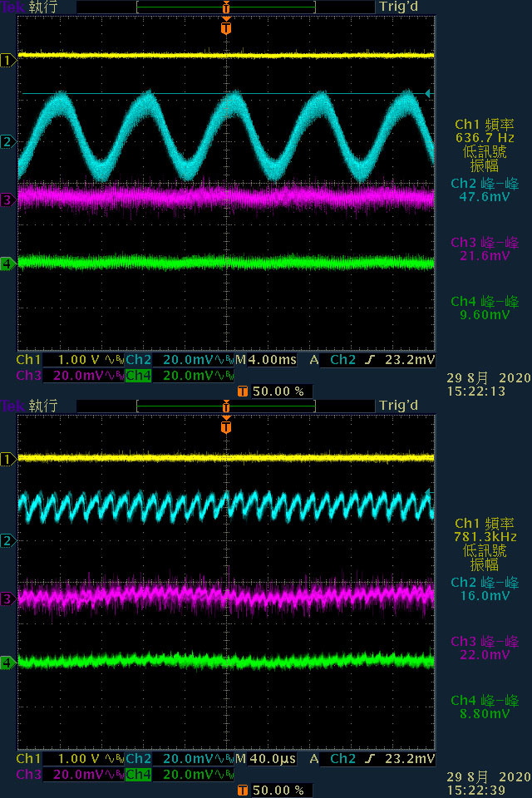Click the magenta channel 3 ground marker in the 40.0µs capture
The width and height of the screenshot is (532, 798).
coord(7,599)
